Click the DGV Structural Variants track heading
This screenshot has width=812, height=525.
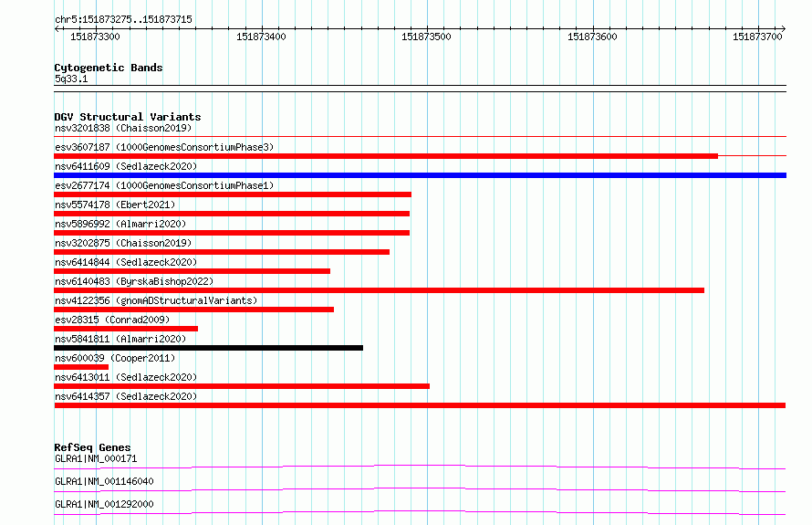[x=128, y=117]
